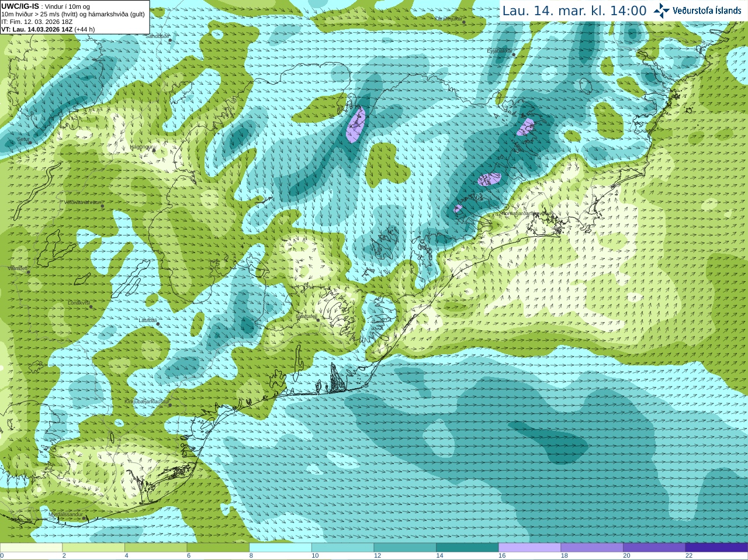Click the Sandbúðir station marker

(x=170, y=40)
